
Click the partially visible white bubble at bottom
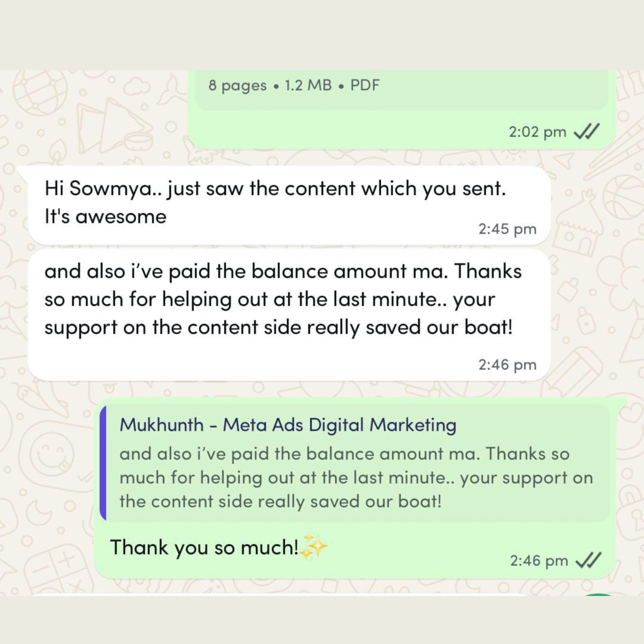coord(280,595)
